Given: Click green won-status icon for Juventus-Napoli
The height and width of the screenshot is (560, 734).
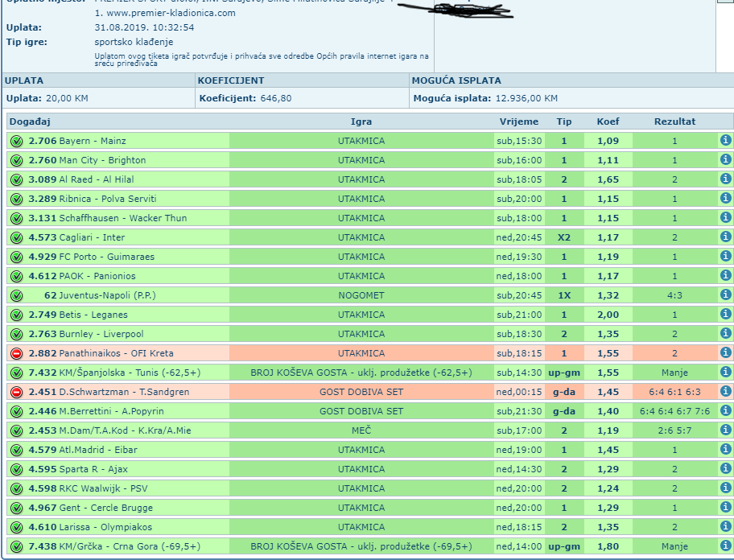Looking at the screenshot, I should click(16, 295).
